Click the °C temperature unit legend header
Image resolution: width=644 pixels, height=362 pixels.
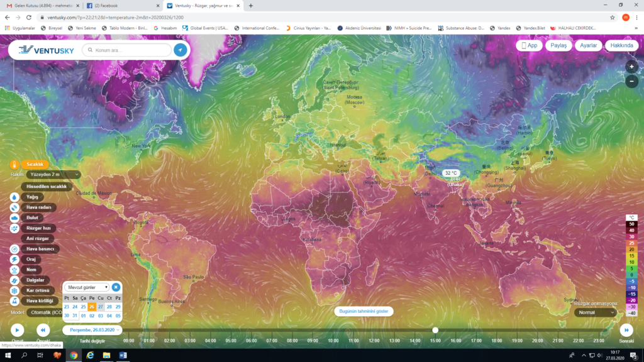(x=631, y=217)
